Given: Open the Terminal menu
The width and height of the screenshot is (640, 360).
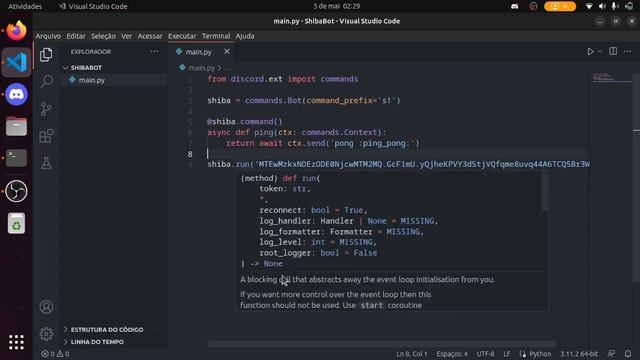Looking at the screenshot, I should pos(216,36).
